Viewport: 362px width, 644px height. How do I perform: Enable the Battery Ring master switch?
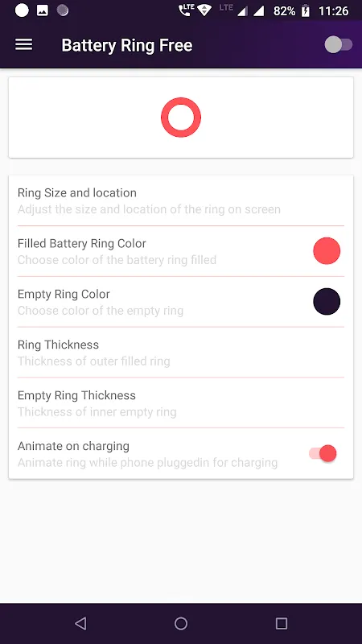tap(339, 45)
